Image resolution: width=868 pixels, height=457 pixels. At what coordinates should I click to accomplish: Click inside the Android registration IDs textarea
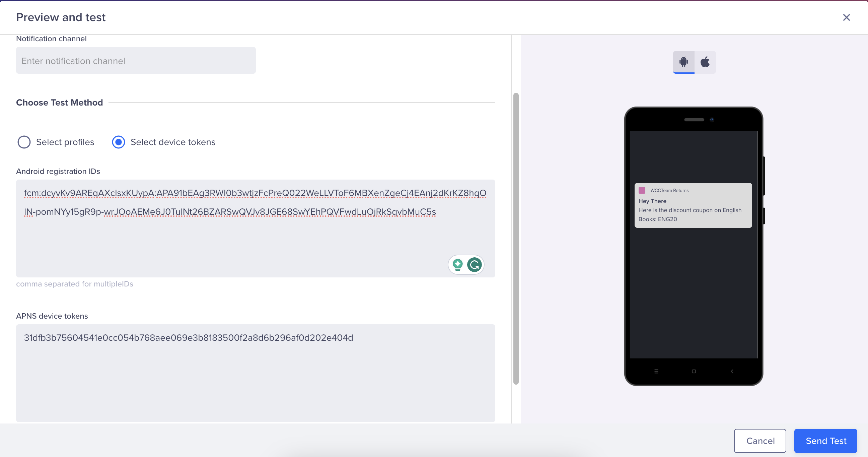(x=256, y=228)
